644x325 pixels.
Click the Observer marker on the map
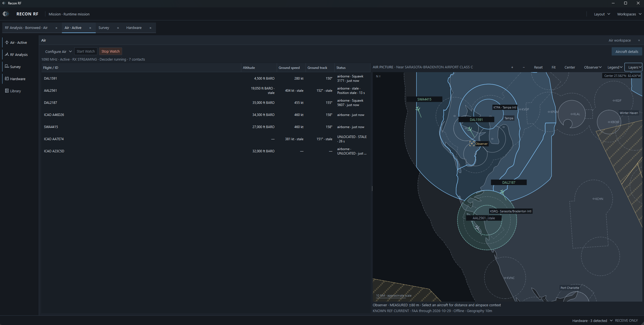pyautogui.click(x=472, y=143)
